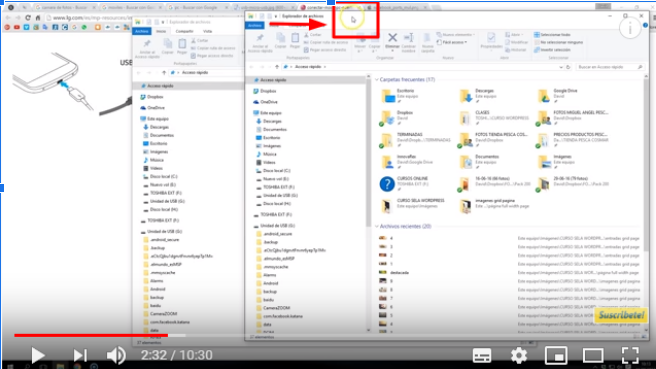Toggle video subtitles

(482, 356)
